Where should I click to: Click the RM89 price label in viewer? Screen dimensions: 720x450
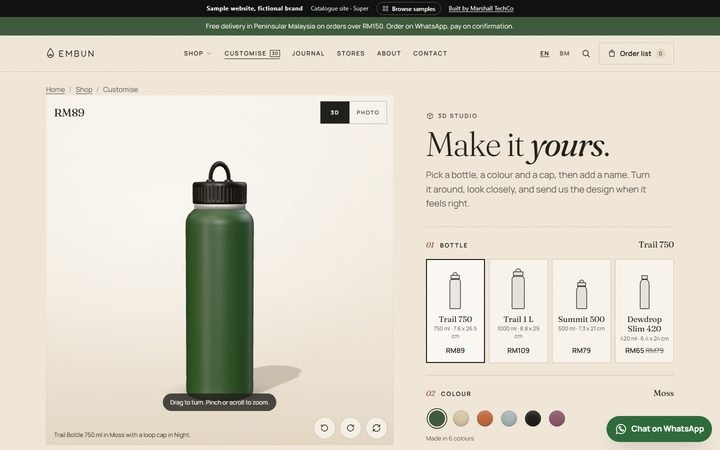coord(69,113)
